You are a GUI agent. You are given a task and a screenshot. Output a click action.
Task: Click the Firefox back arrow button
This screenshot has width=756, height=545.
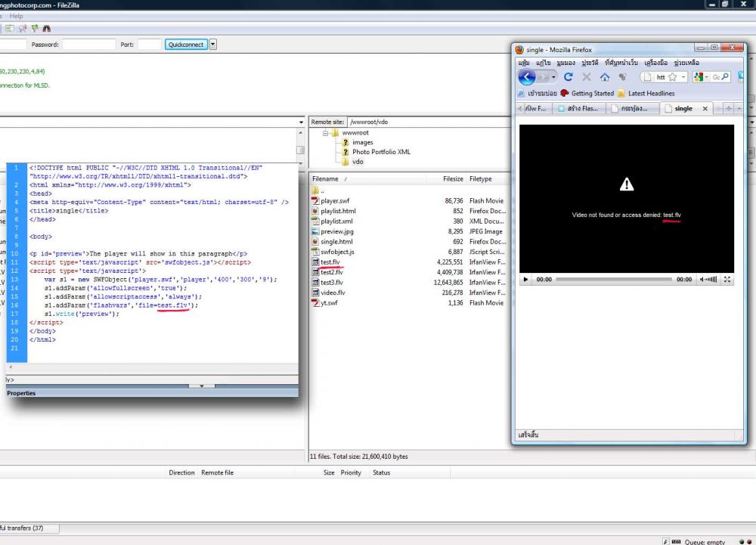click(528, 77)
